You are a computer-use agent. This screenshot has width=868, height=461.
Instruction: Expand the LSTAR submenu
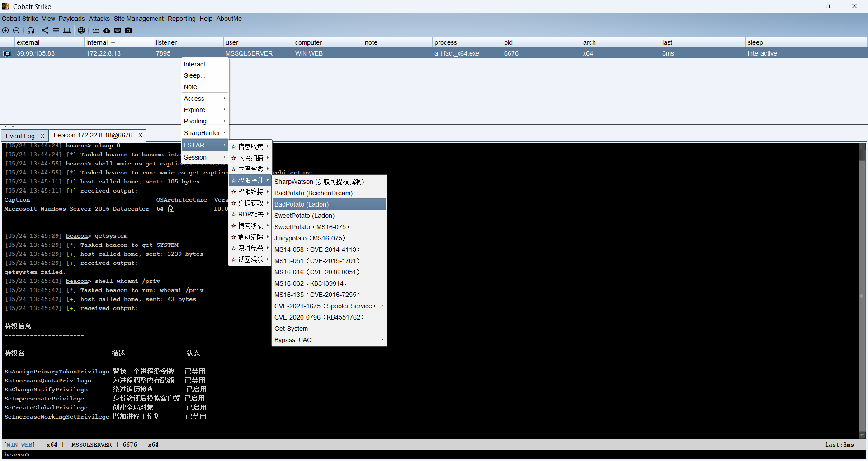(205, 145)
